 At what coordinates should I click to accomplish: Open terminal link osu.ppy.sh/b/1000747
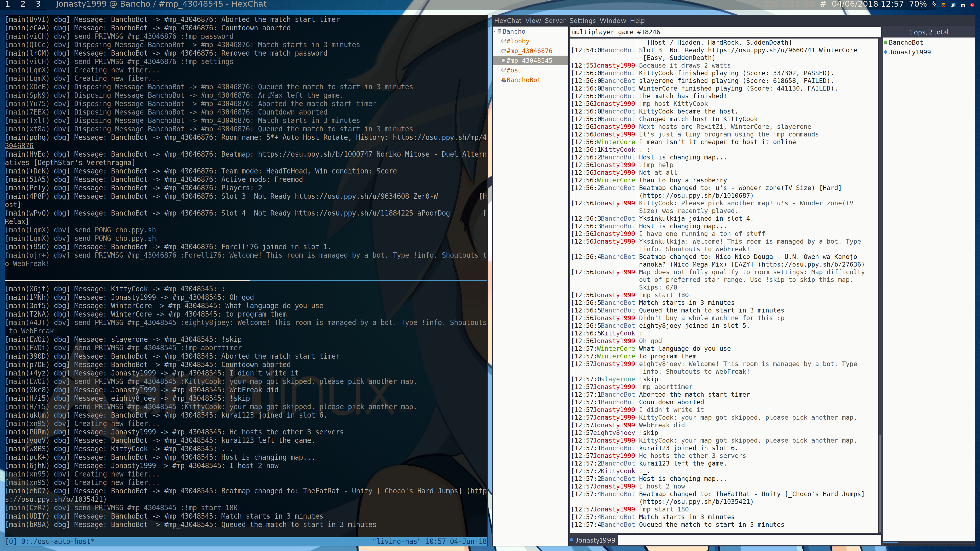(315, 154)
